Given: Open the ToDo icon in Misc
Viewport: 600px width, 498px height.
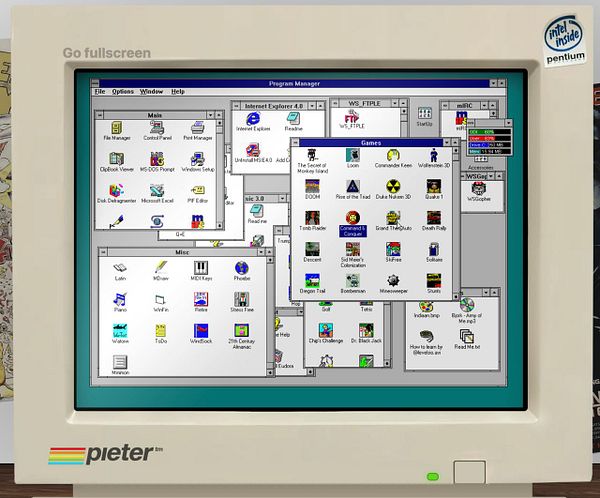Looking at the screenshot, I should [161, 331].
